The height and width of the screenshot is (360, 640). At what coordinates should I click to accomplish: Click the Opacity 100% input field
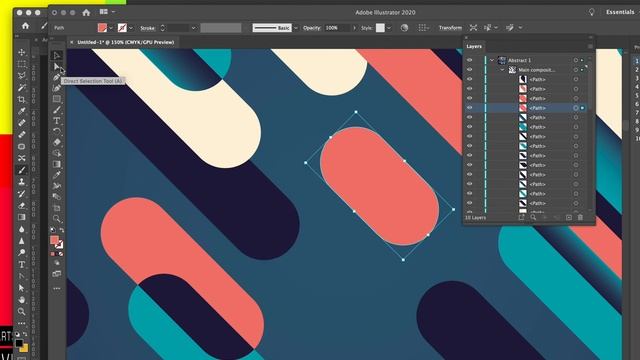337,28
